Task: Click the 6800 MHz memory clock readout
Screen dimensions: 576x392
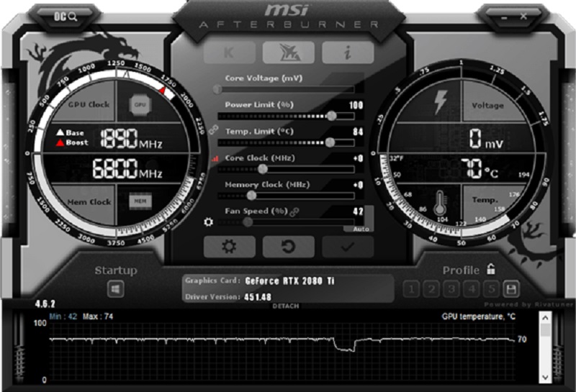Action: tap(127, 169)
